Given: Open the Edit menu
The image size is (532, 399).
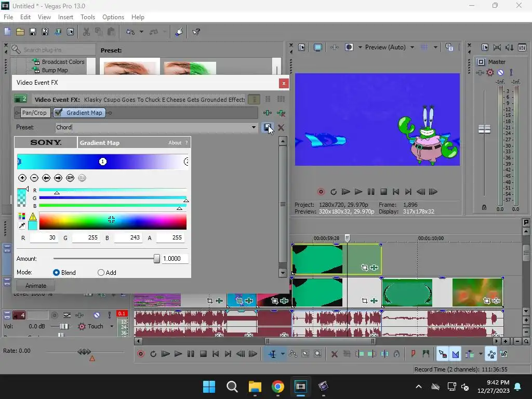Looking at the screenshot, I should [x=25, y=17].
